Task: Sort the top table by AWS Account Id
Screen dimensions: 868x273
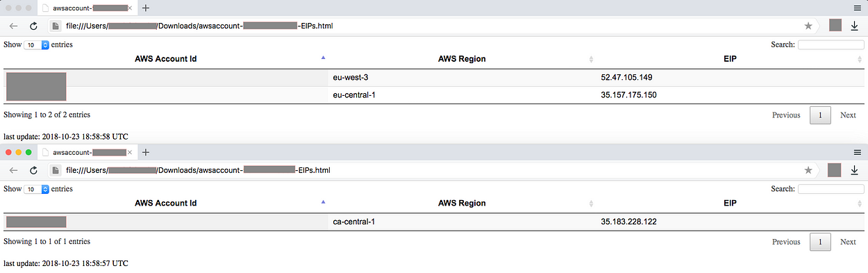Action: (x=165, y=58)
